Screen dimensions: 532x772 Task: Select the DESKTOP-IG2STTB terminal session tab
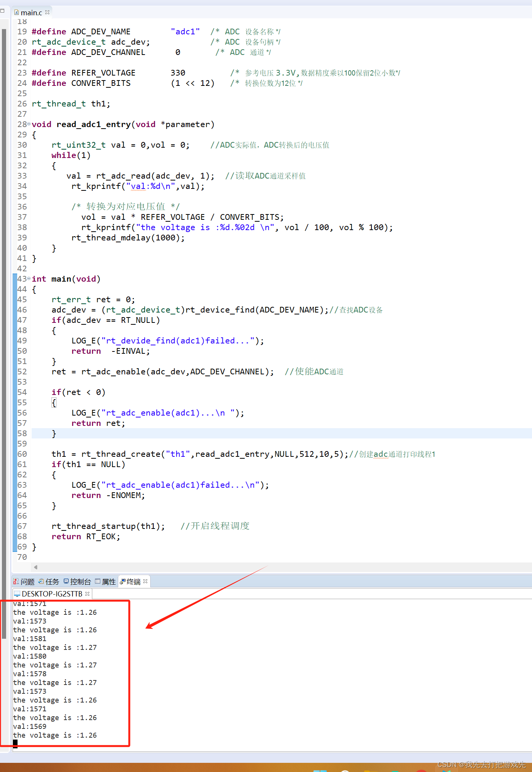pos(52,594)
